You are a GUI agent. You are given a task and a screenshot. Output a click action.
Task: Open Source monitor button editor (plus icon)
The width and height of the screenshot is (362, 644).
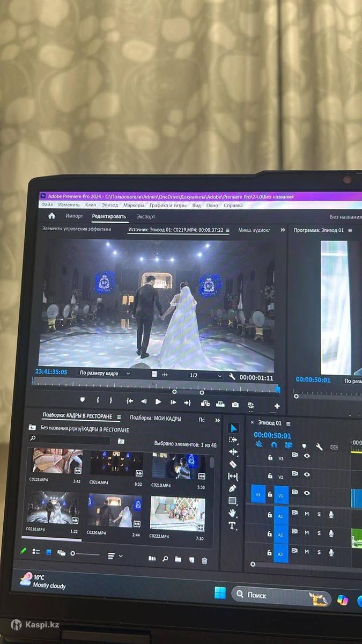coord(277,406)
